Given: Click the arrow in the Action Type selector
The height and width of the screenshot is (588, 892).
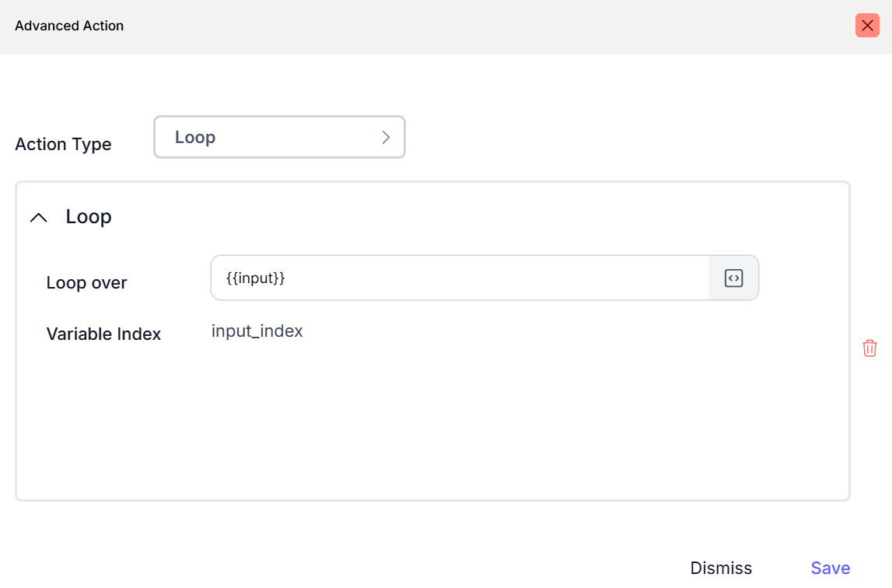Looking at the screenshot, I should (386, 138).
